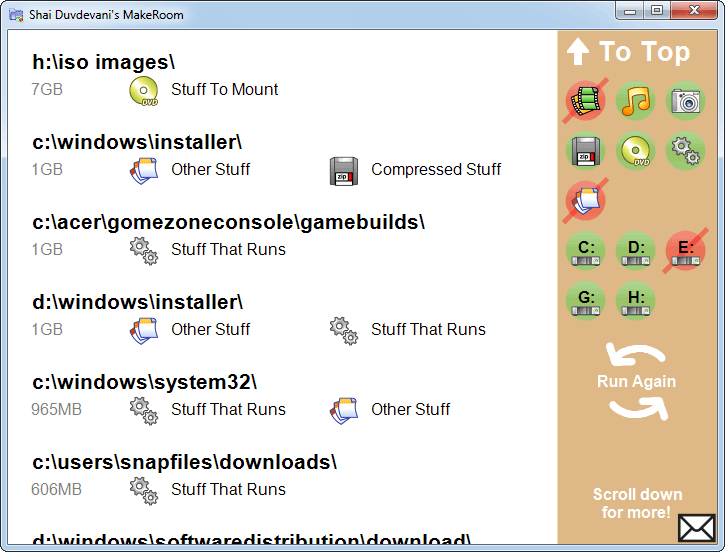The image size is (725, 552).
Task: Click the envelope mail icon
Action: click(x=696, y=527)
